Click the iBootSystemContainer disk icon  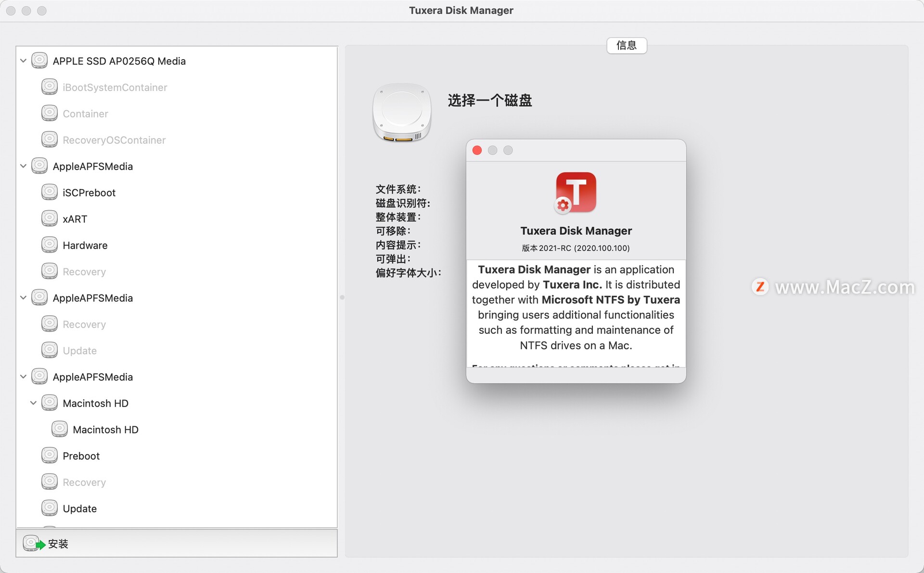click(x=50, y=87)
